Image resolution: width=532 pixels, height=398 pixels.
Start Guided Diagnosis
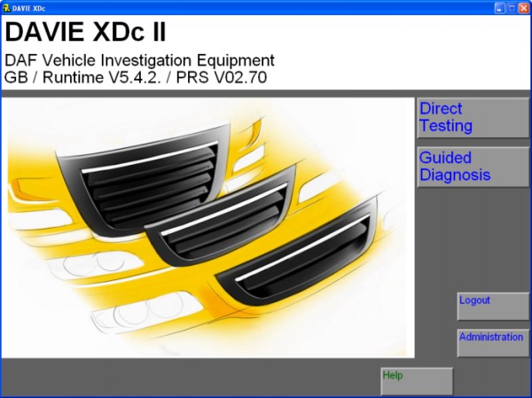(x=473, y=167)
